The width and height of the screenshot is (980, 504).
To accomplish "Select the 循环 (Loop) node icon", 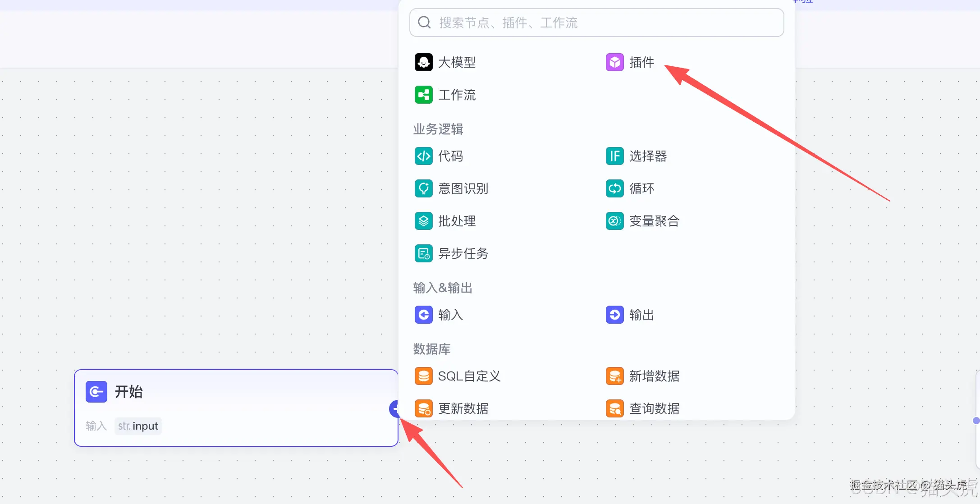I will coord(614,188).
